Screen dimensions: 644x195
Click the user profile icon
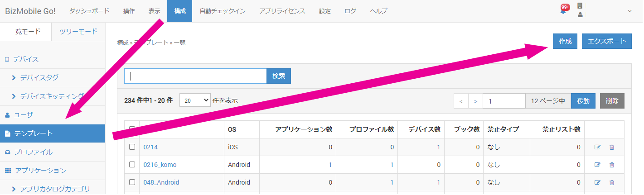point(580,15)
